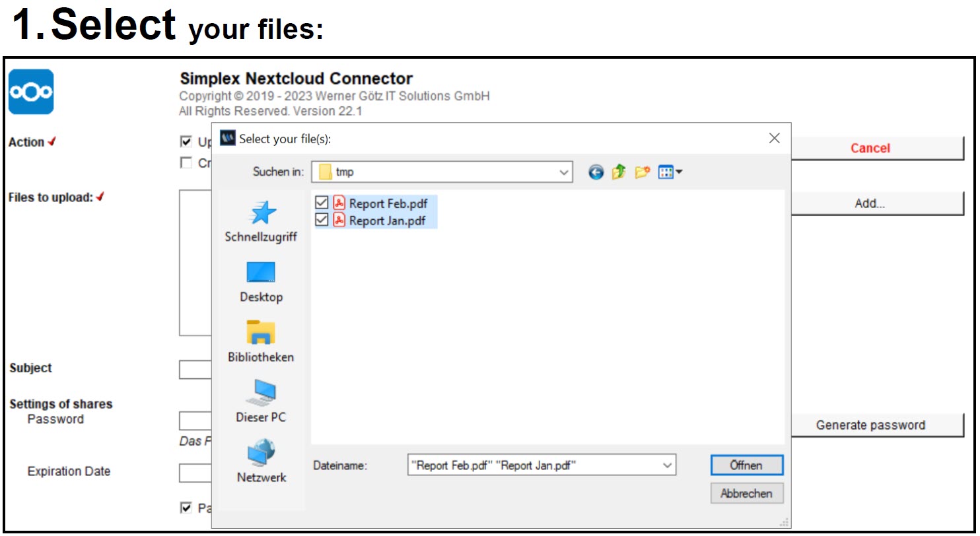The width and height of the screenshot is (980, 536).
Task: Go back using the blue arrow icon
Action: tap(596, 172)
